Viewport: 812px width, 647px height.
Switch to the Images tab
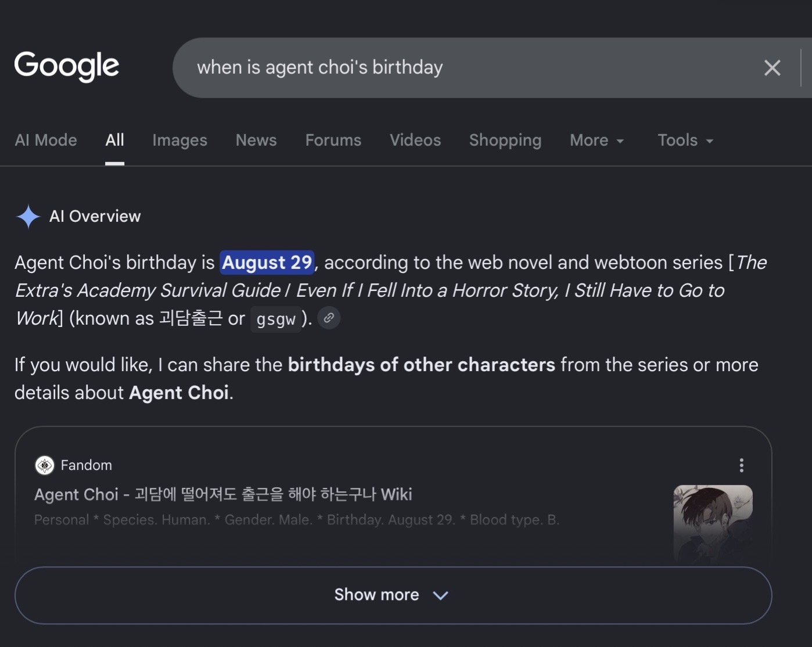pyautogui.click(x=179, y=141)
